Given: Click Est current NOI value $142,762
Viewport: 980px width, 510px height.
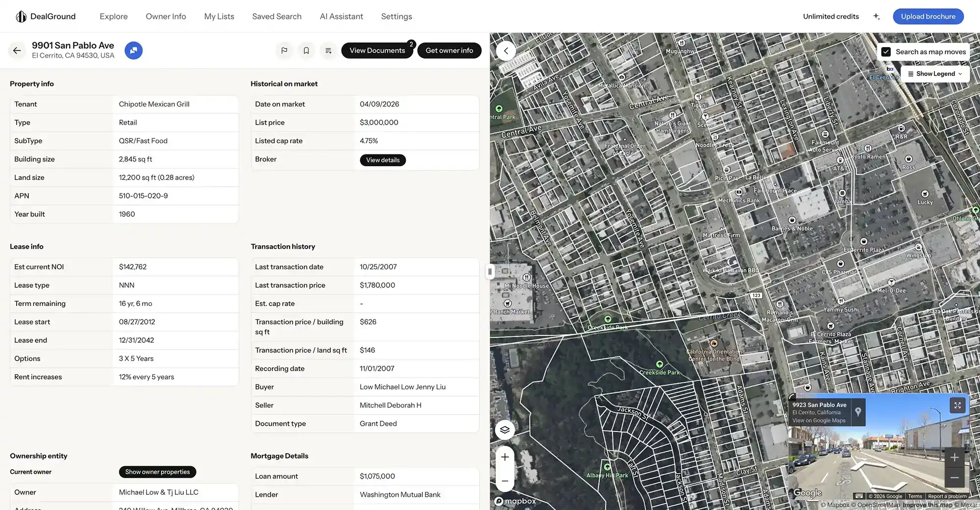Looking at the screenshot, I should [x=132, y=267].
